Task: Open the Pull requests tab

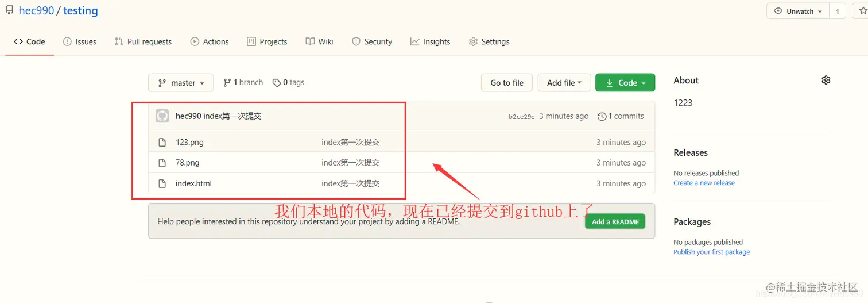Action: coord(143,41)
